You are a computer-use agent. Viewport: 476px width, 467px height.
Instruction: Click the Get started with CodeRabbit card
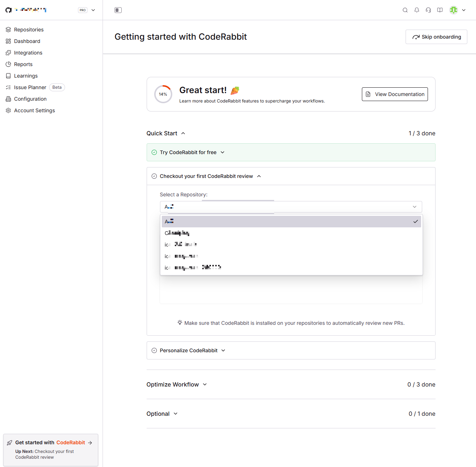click(x=51, y=450)
